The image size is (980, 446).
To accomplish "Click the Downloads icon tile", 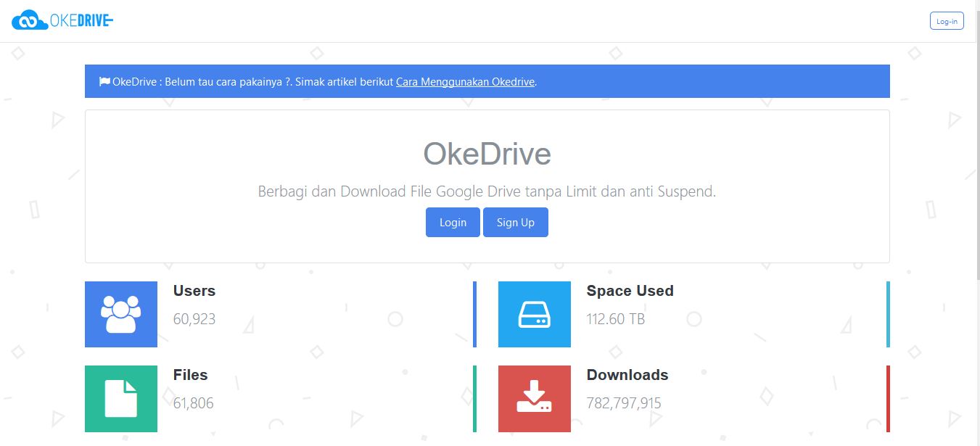I will (535, 399).
